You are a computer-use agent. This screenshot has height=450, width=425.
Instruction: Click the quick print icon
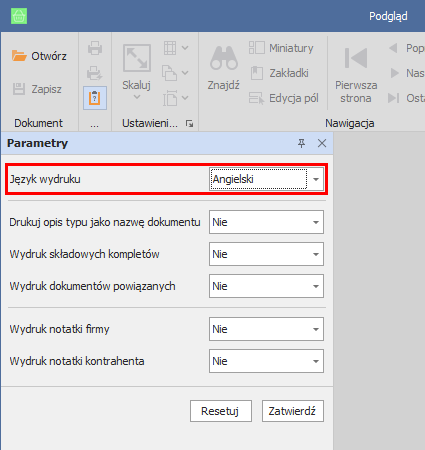click(95, 73)
